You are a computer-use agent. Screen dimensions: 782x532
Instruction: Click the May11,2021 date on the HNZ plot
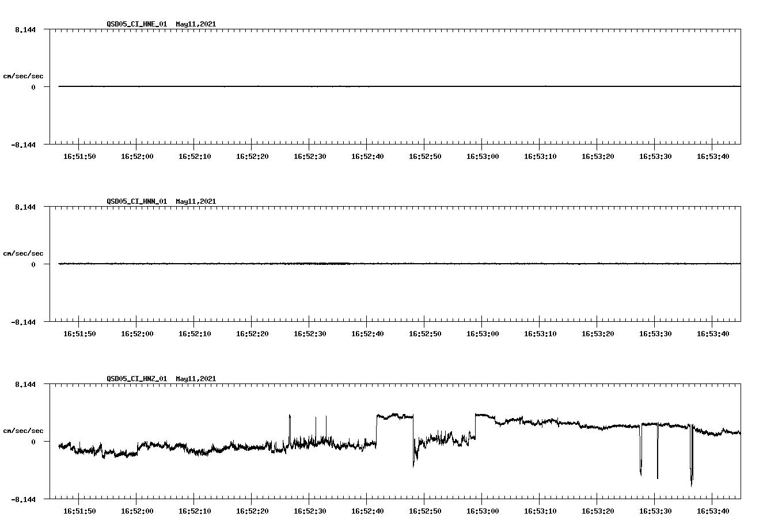[195, 379]
